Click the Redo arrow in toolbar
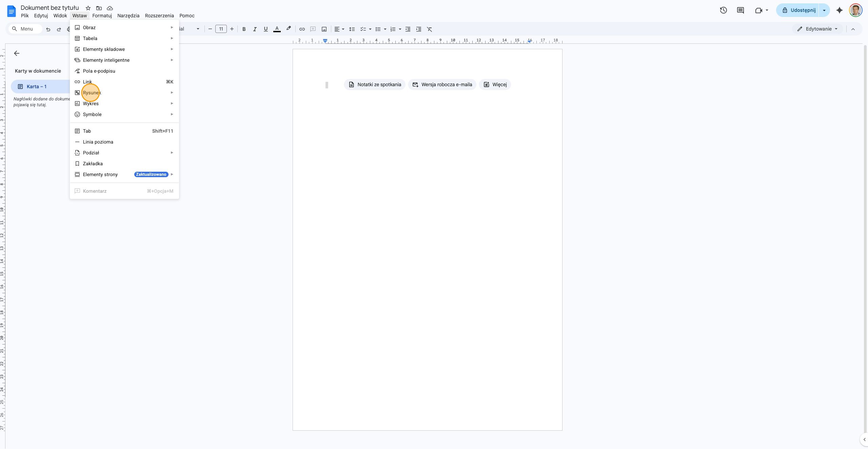 point(59,29)
